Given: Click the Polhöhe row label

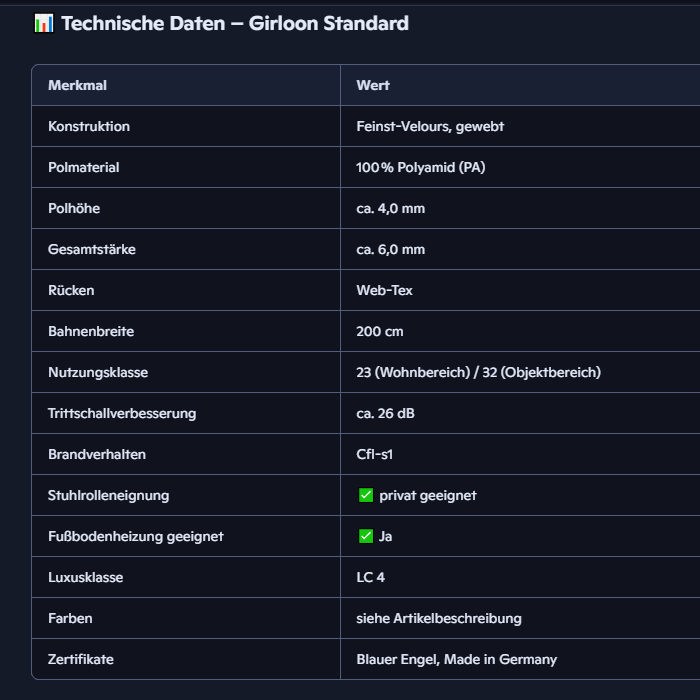Looking at the screenshot, I should [x=74, y=208].
